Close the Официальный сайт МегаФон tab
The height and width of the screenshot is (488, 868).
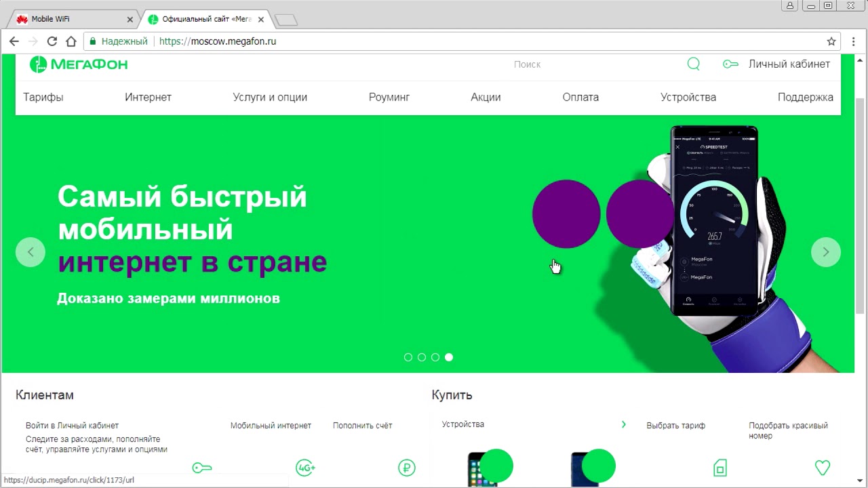[x=261, y=20]
